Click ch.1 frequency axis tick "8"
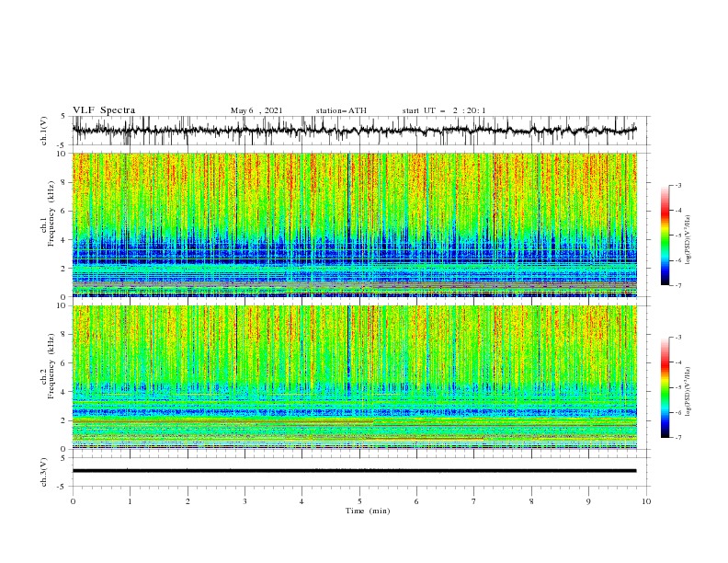 65,182
